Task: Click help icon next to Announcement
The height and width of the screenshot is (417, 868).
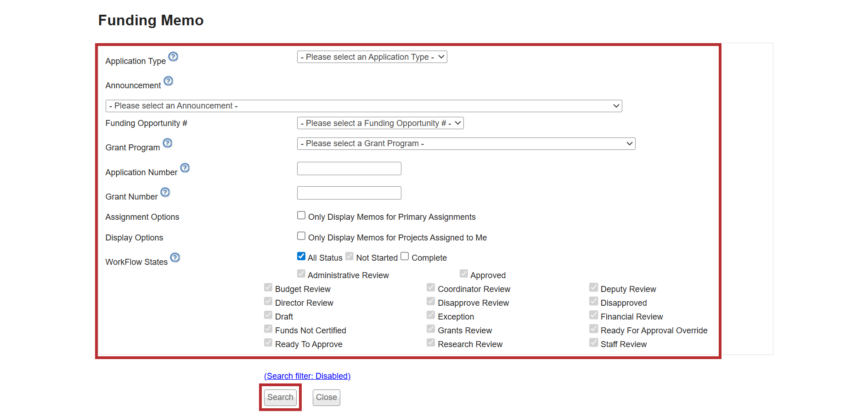Action: 169,81
